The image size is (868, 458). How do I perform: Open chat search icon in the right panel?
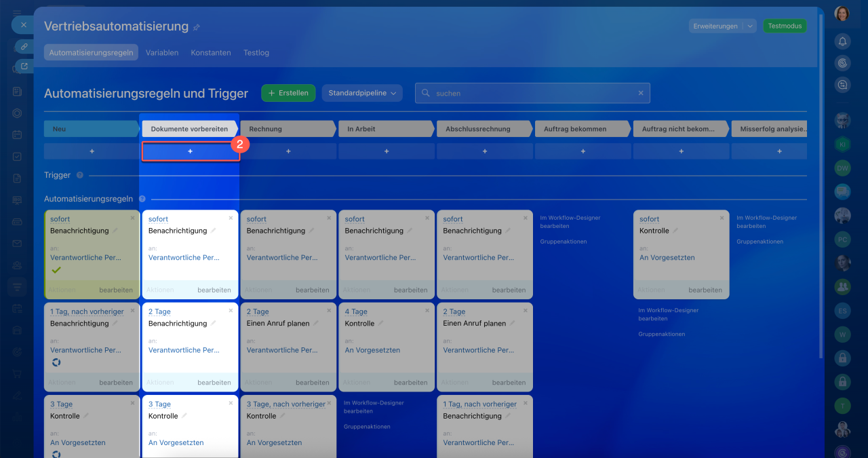[x=842, y=85]
